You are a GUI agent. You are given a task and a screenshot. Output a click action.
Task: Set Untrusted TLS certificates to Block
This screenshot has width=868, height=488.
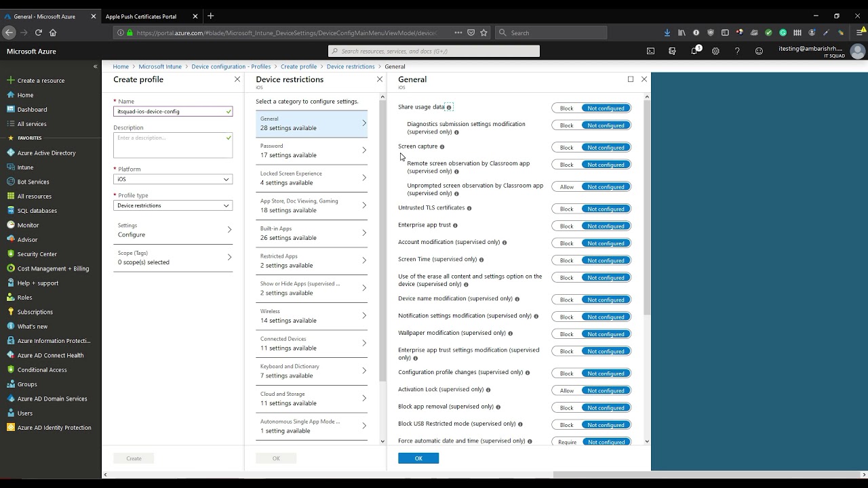(566, 209)
